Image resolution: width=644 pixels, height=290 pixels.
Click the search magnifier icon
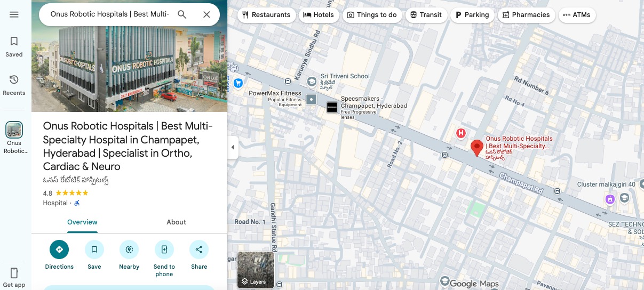(182, 14)
